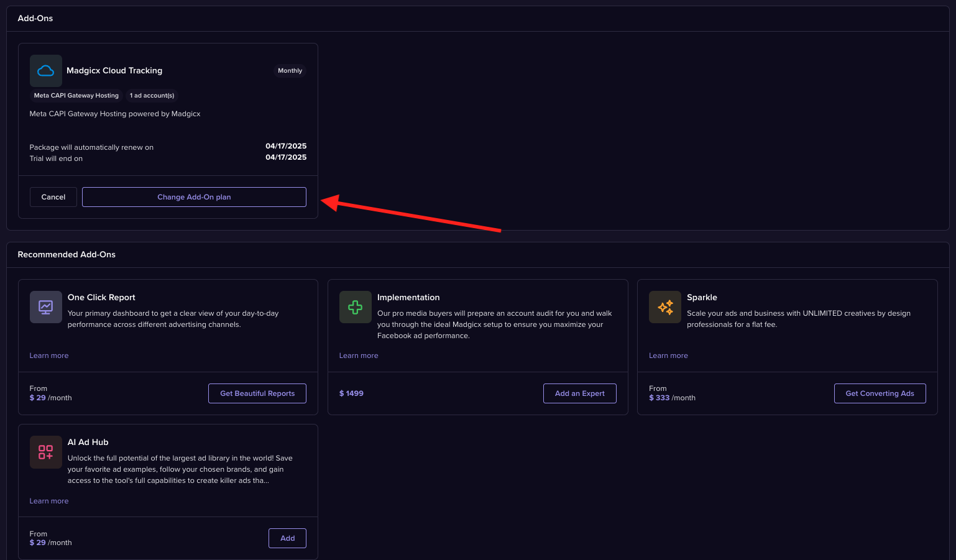Click 'Trial will end on' text
Viewport: 956px width, 560px height.
(56, 158)
